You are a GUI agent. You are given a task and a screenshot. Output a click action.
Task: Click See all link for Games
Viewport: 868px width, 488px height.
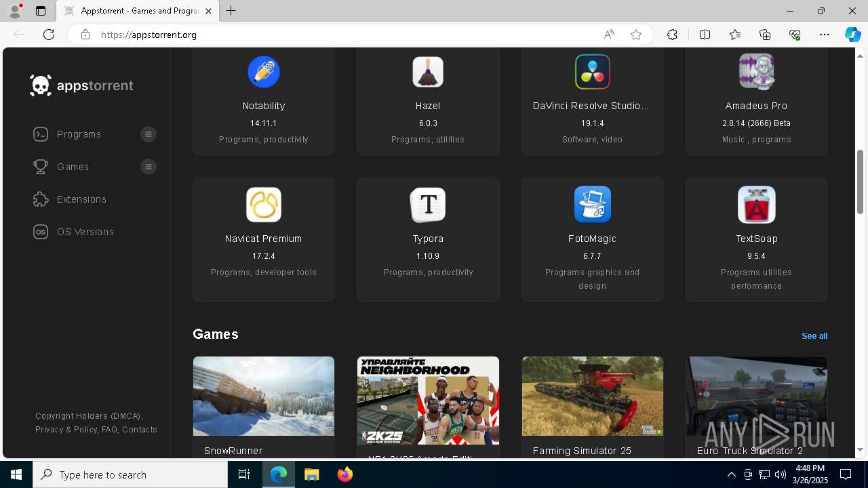pos(814,336)
